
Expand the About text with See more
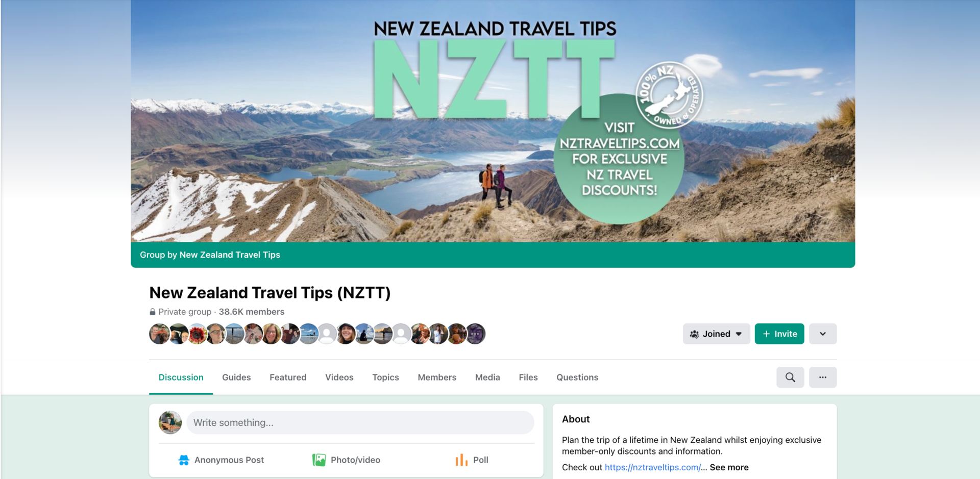tap(729, 467)
